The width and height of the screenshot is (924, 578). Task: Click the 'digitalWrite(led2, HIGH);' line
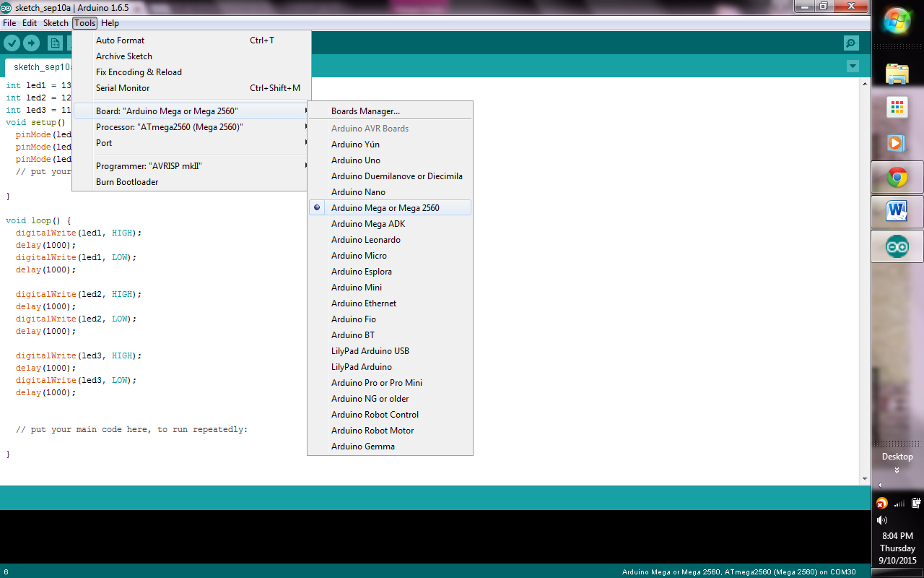tap(79, 294)
